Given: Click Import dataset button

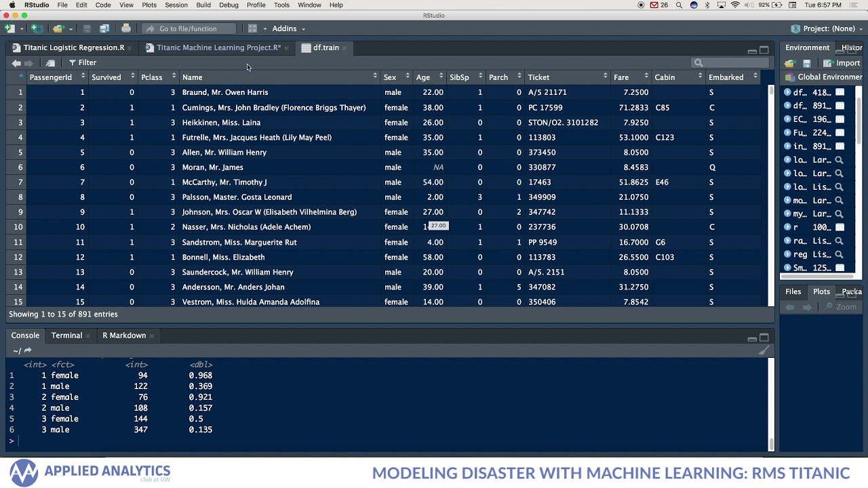Looking at the screenshot, I should (x=842, y=63).
